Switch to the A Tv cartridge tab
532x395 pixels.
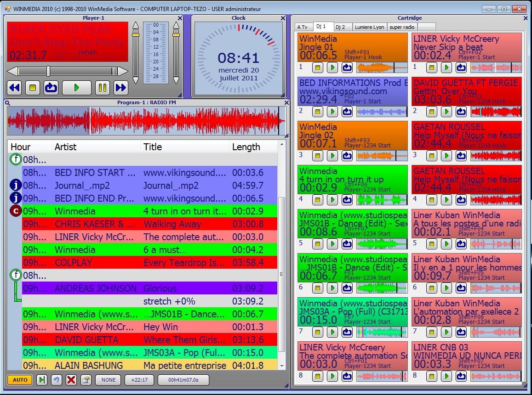[303, 27]
